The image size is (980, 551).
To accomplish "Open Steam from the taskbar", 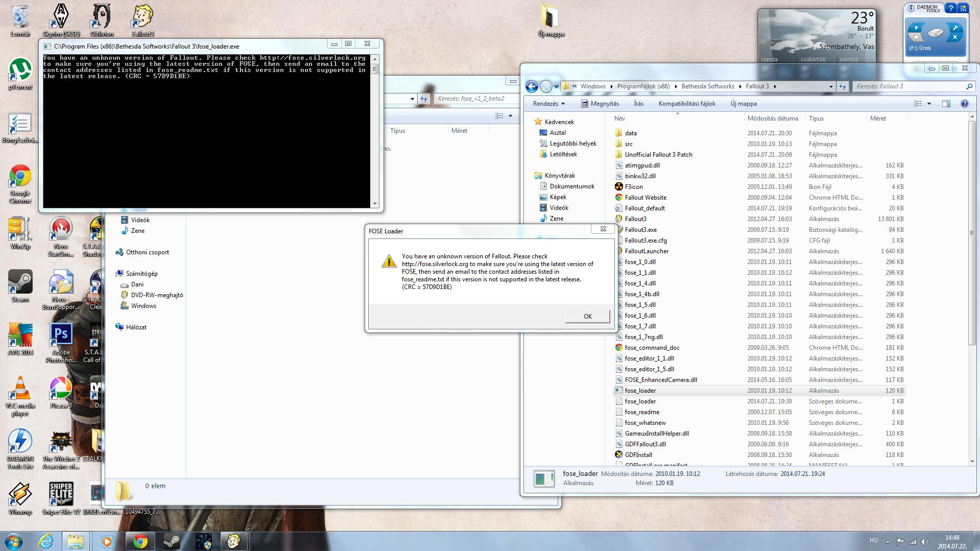I will coord(172,541).
